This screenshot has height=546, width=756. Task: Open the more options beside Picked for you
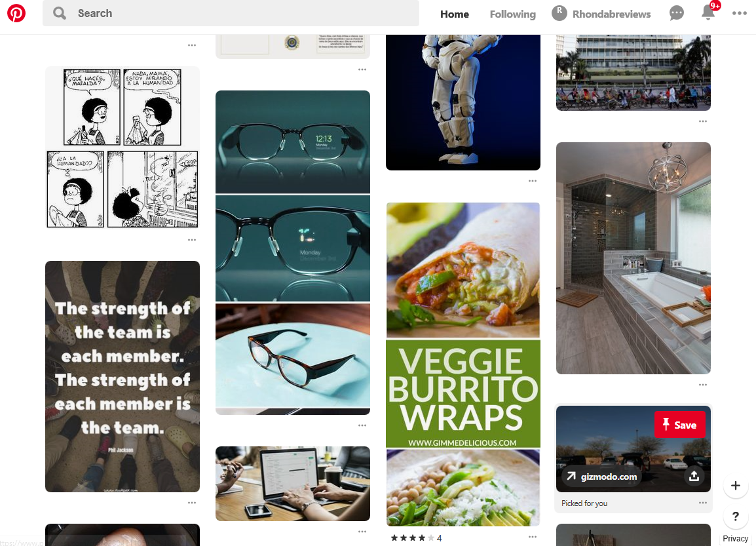click(702, 503)
